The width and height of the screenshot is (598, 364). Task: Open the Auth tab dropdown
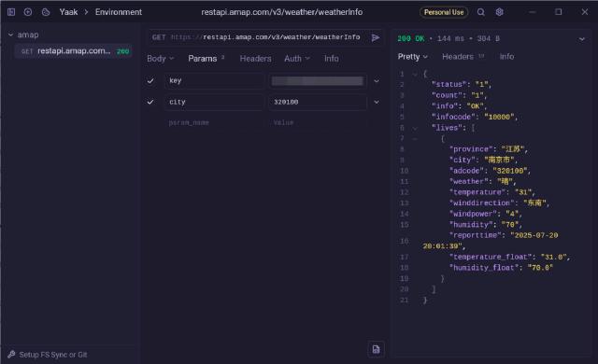point(297,58)
